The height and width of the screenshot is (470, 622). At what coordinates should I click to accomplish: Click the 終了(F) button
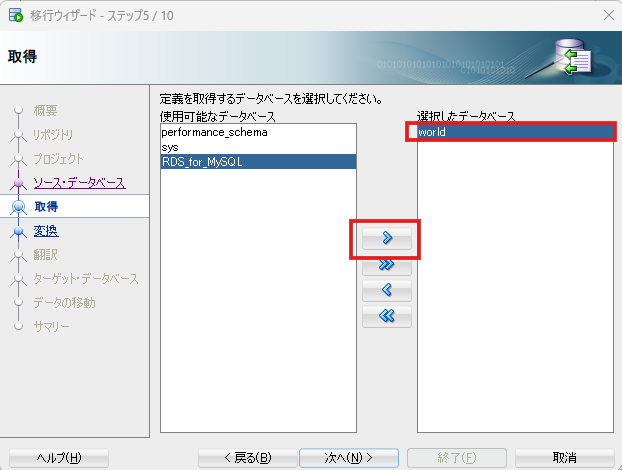[457, 458]
